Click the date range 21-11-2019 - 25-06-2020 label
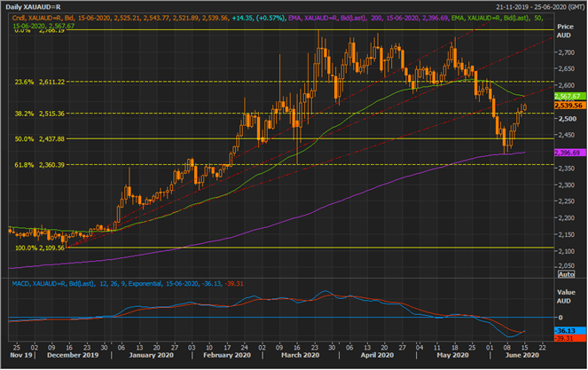588x370 pixels. click(538, 7)
